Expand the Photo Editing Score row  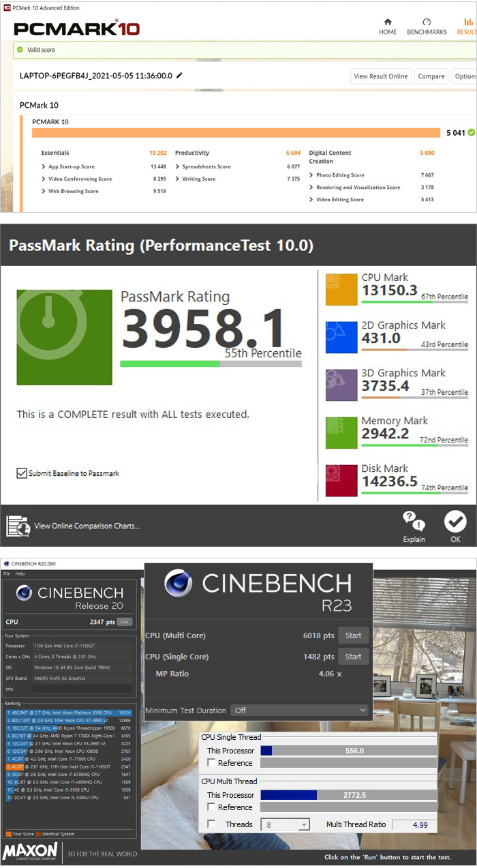[x=311, y=175]
